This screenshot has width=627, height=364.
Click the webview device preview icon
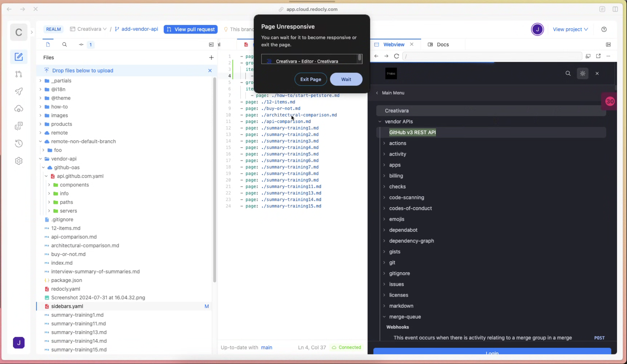(x=588, y=56)
